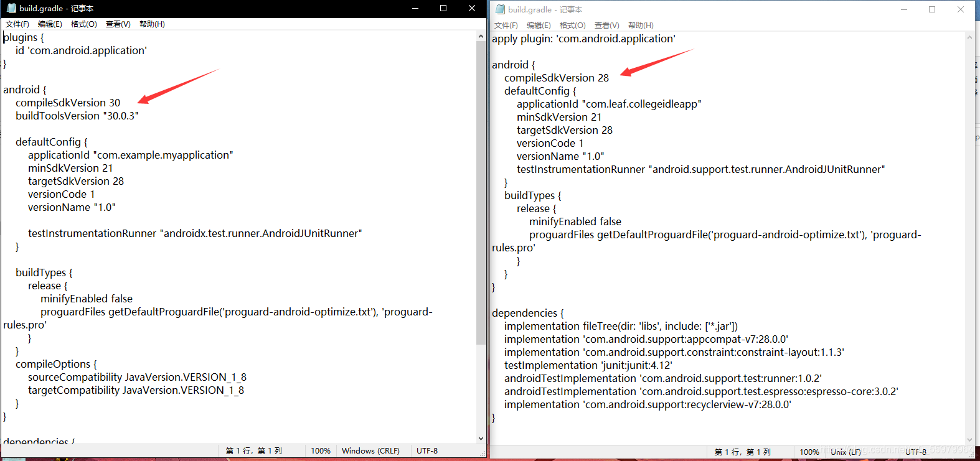The width and height of the screenshot is (980, 461).
Task: Click 'testImplementation 'junit:junit:4.12'' line
Action: [588, 365]
